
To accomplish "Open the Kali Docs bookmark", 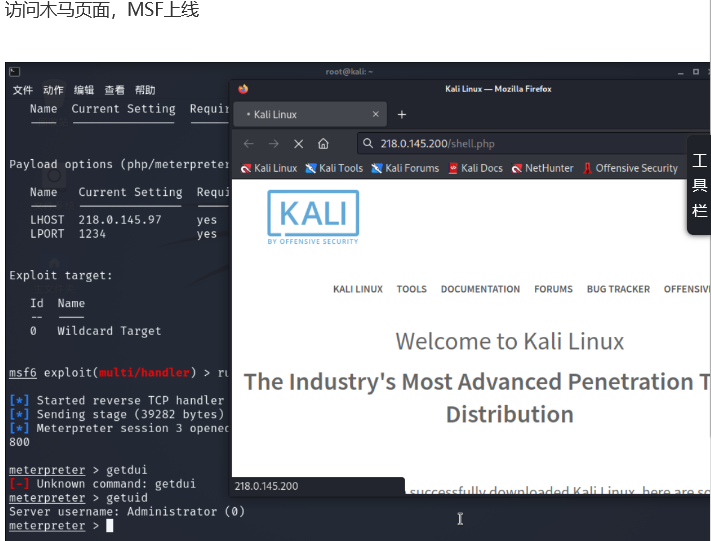I will click(476, 168).
